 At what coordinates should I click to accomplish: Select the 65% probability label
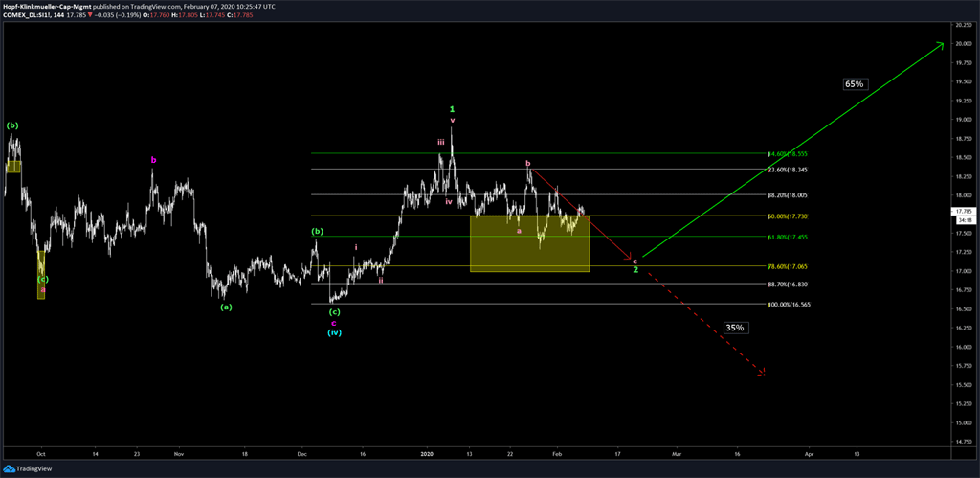pyautogui.click(x=854, y=84)
